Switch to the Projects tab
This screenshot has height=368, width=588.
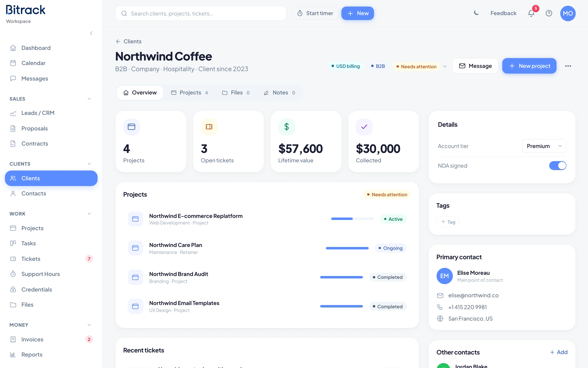pos(189,93)
